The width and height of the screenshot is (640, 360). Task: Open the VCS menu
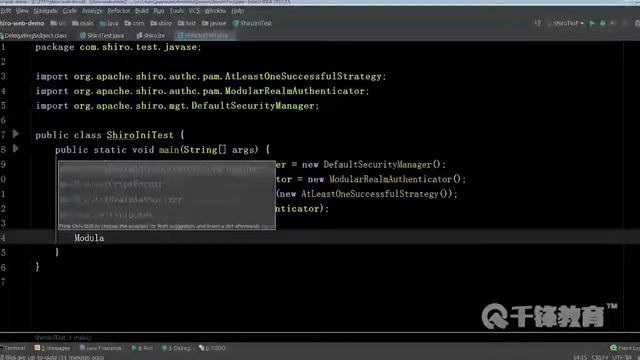pyautogui.click(x=194, y=11)
